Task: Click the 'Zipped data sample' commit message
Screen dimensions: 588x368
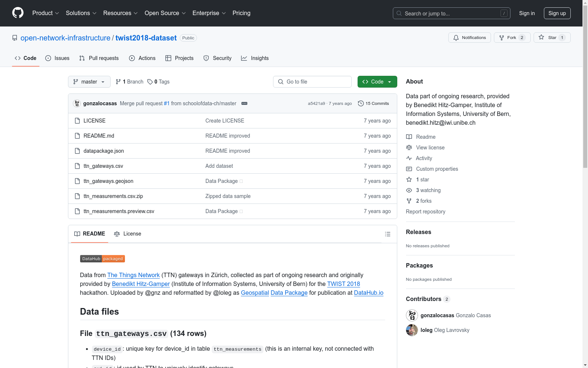Action: pyautogui.click(x=228, y=196)
